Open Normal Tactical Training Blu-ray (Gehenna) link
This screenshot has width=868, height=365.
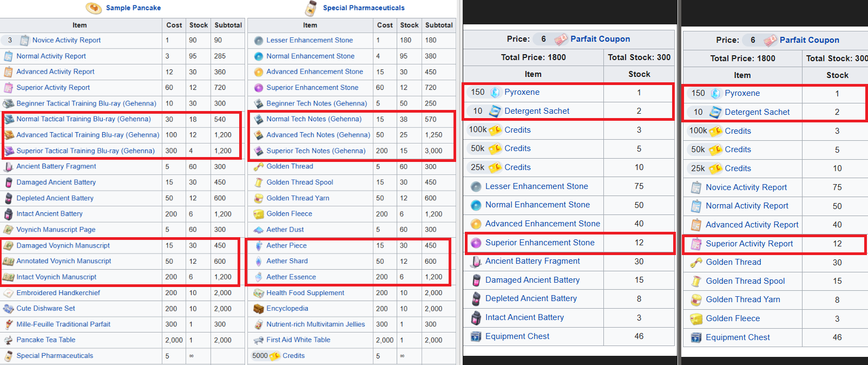pyautogui.click(x=83, y=119)
